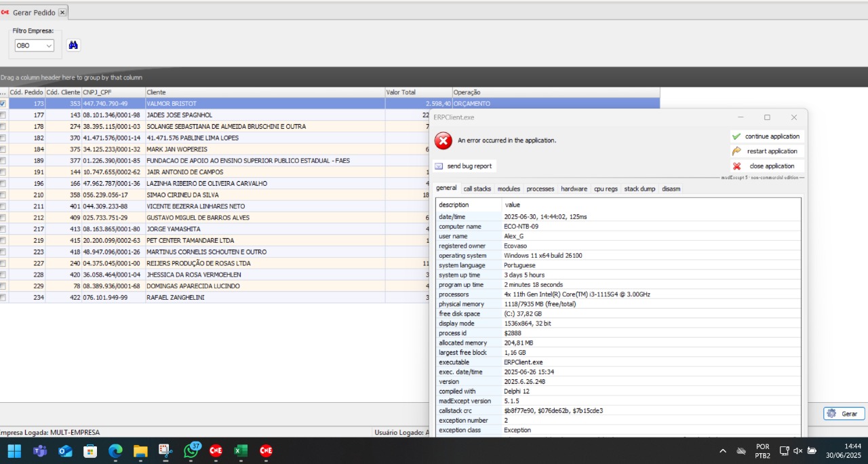Show hidden icons in system tray
Viewport: 868px width, 464px height.
click(722, 451)
